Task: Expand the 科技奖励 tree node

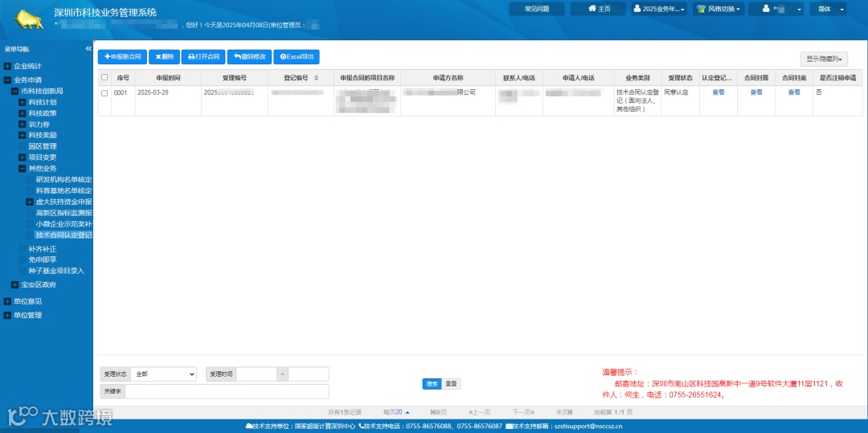Action: (x=23, y=135)
